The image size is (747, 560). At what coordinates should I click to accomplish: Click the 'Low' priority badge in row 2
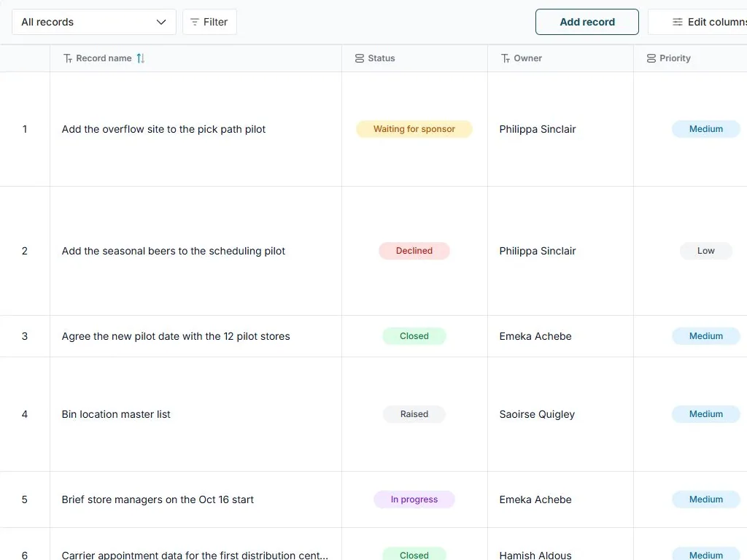706,251
